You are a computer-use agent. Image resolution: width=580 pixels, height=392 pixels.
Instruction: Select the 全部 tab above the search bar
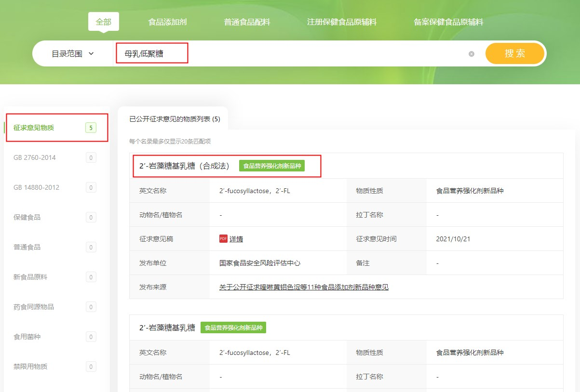(x=103, y=21)
